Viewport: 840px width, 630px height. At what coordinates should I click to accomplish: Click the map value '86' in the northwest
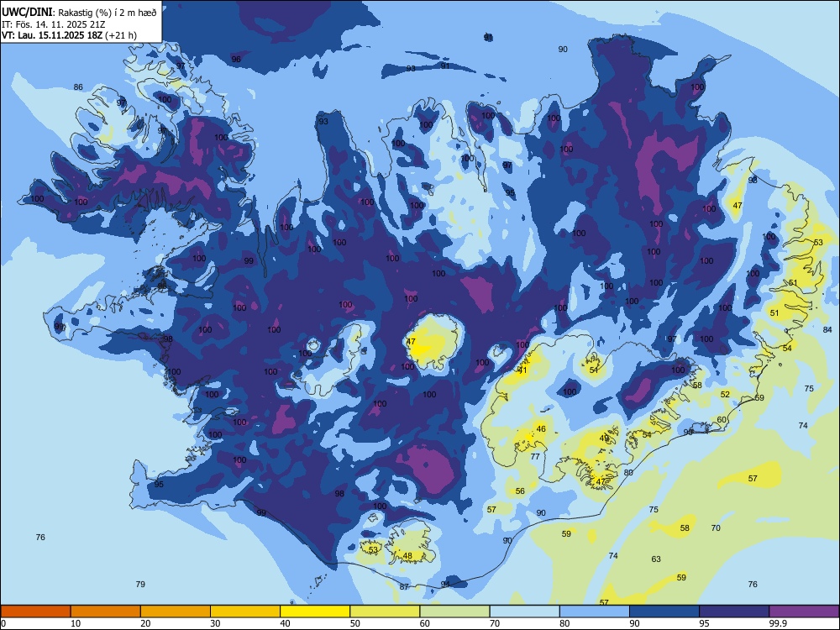(78, 87)
